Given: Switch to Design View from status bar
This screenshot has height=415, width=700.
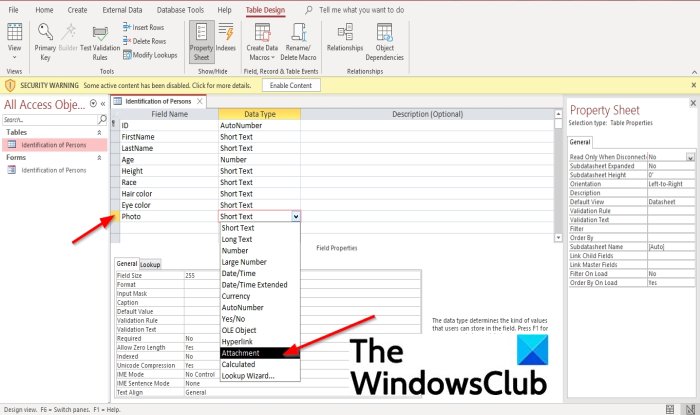Looking at the screenshot, I should coord(690,409).
